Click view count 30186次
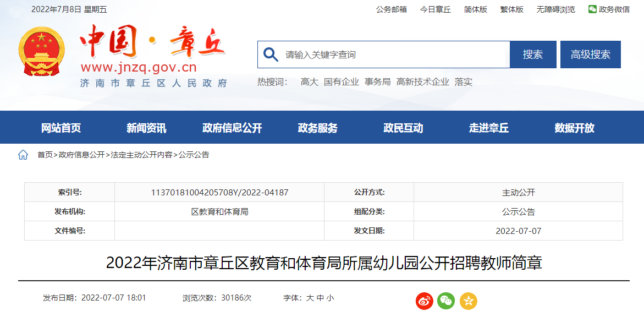This screenshot has width=644, height=311. [x=236, y=298]
